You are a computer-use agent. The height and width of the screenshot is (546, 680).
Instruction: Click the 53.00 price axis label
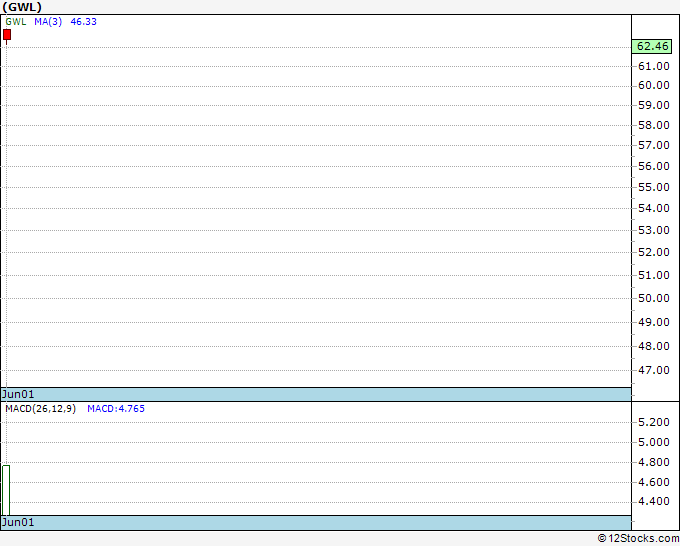[x=654, y=230]
